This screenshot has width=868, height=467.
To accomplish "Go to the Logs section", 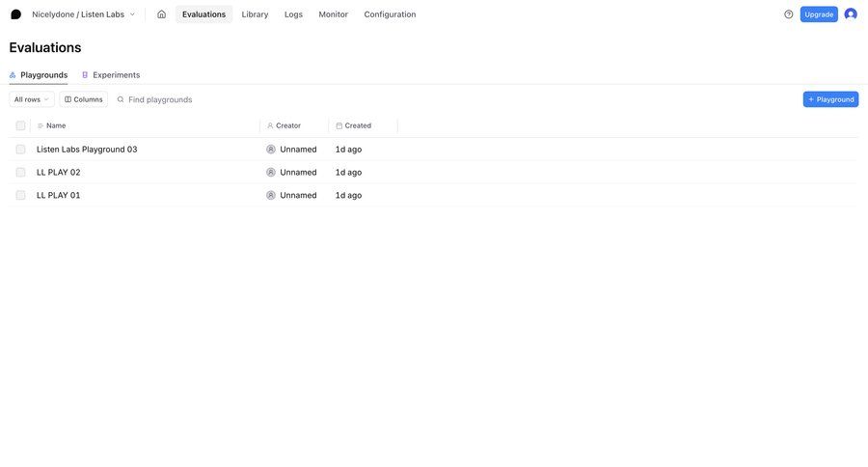I will pyautogui.click(x=293, y=14).
